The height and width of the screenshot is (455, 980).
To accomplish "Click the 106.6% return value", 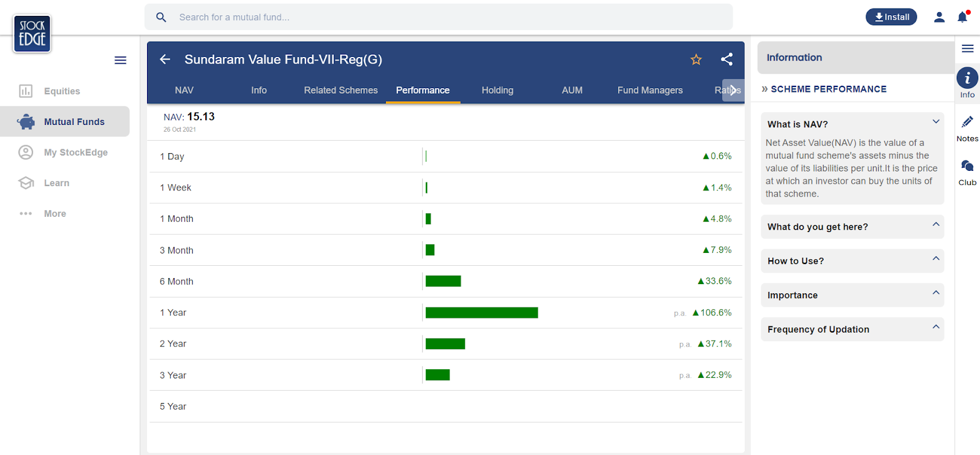I will coord(716,313).
